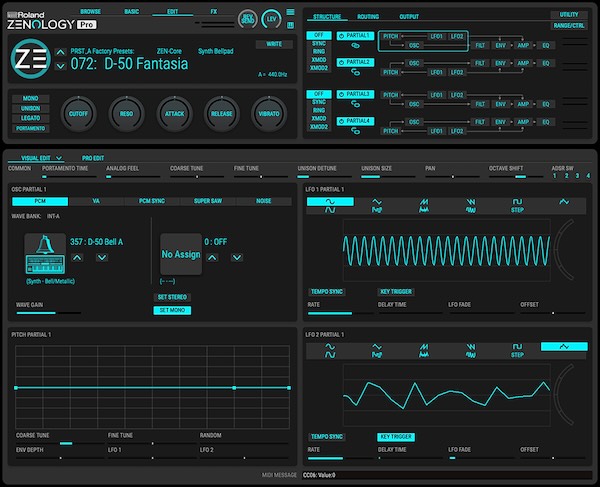Select random waveform in LFO 2 PARTIAL 1
600x487 pixels.
pos(564,347)
